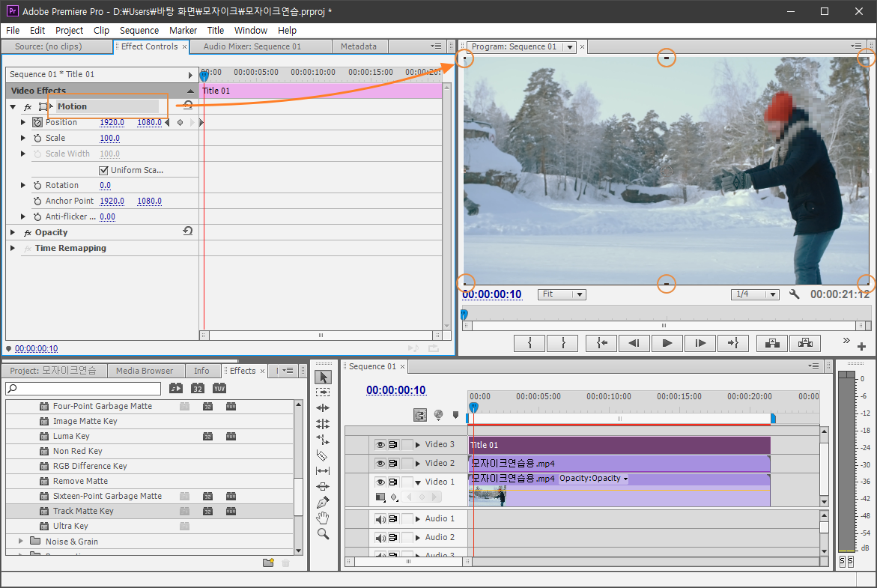Image resolution: width=877 pixels, height=588 pixels.
Task: Select the Rate Stretch tool
Action: 323,439
